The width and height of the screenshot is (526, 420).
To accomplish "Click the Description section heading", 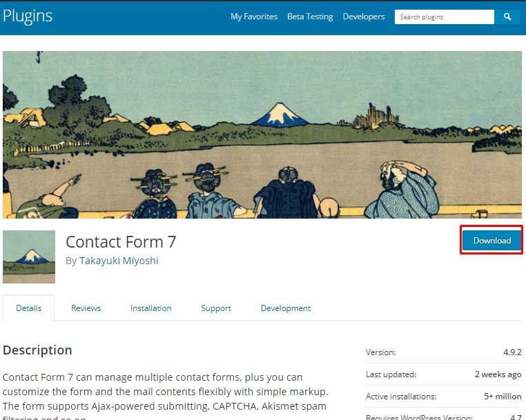I will (37, 350).
